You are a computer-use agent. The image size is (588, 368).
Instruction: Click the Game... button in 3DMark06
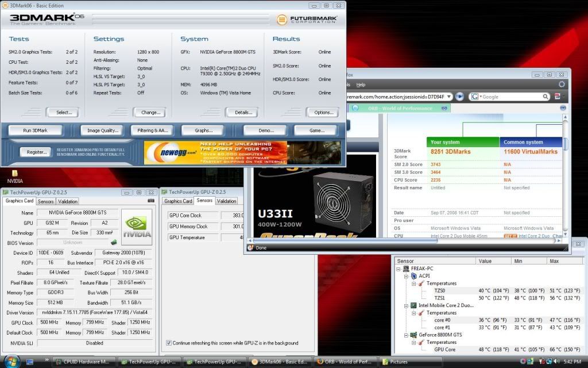tap(316, 131)
